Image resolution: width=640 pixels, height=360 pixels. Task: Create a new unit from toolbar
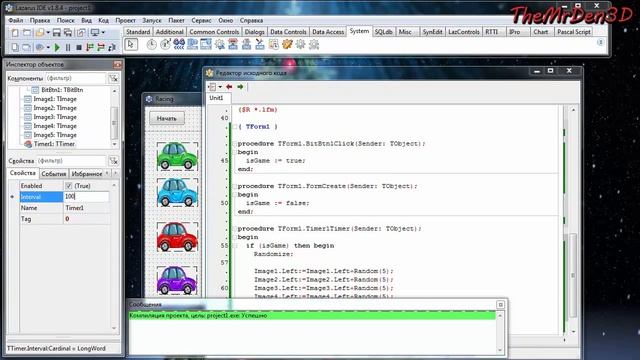[15, 32]
